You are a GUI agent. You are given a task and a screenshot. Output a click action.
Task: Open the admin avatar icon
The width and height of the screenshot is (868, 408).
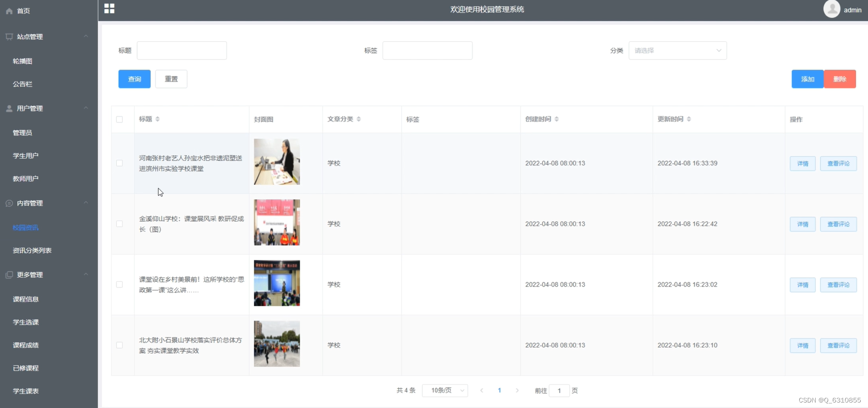(832, 9)
